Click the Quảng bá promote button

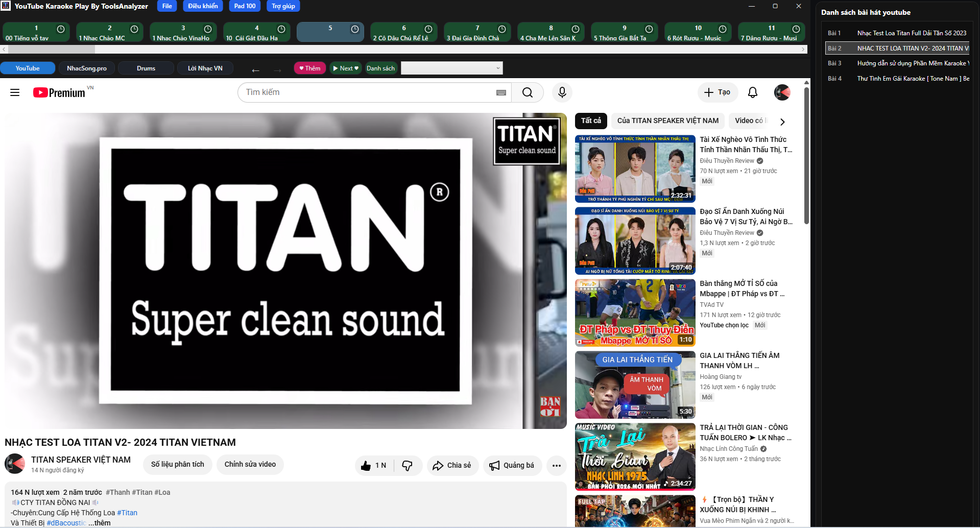pyautogui.click(x=512, y=465)
